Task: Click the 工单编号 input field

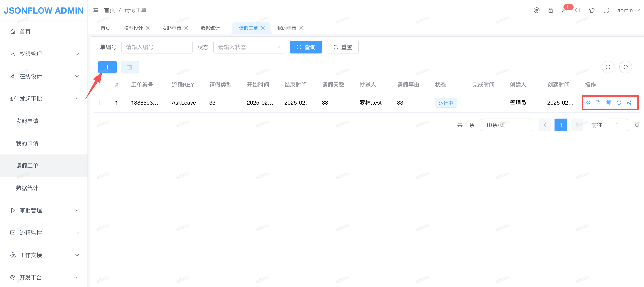Action: (x=157, y=47)
